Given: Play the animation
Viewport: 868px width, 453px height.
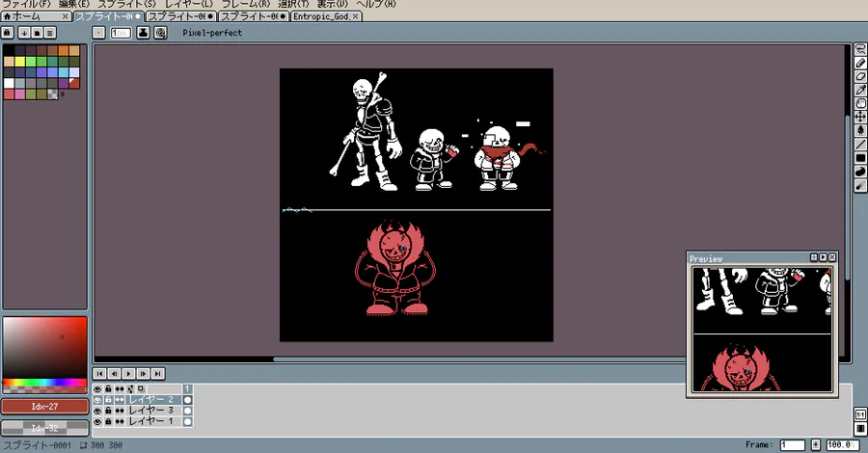Looking at the screenshot, I should coord(128,374).
